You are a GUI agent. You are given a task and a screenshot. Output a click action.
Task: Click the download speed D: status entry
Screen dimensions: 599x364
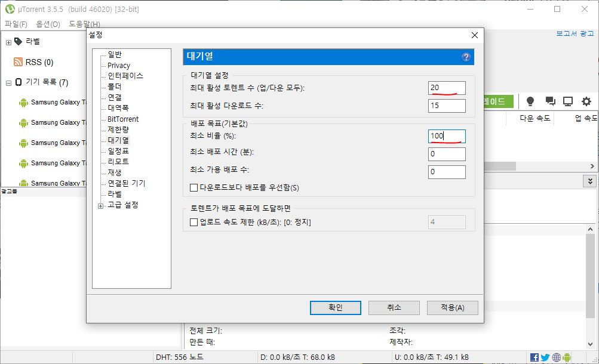coord(297,357)
